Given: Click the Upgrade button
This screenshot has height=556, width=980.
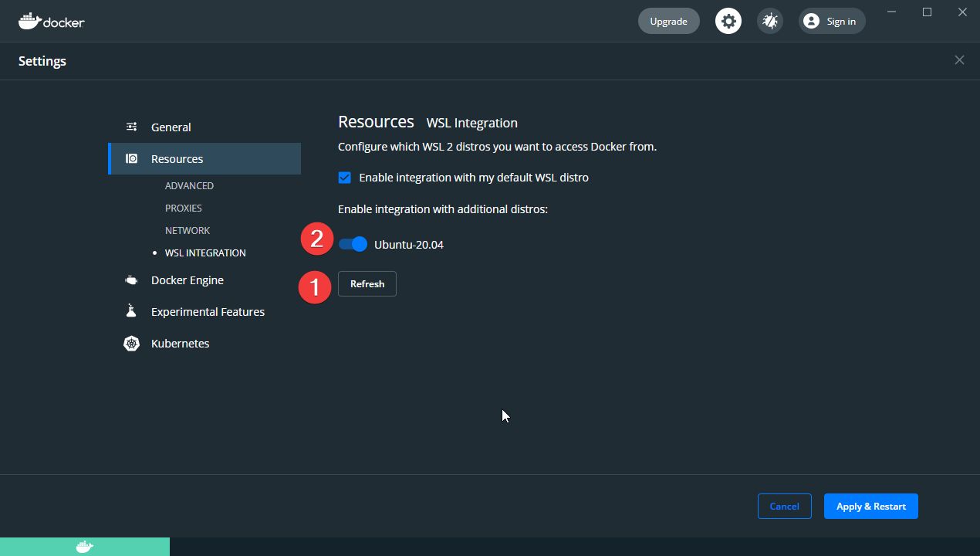Looking at the screenshot, I should (x=669, y=21).
